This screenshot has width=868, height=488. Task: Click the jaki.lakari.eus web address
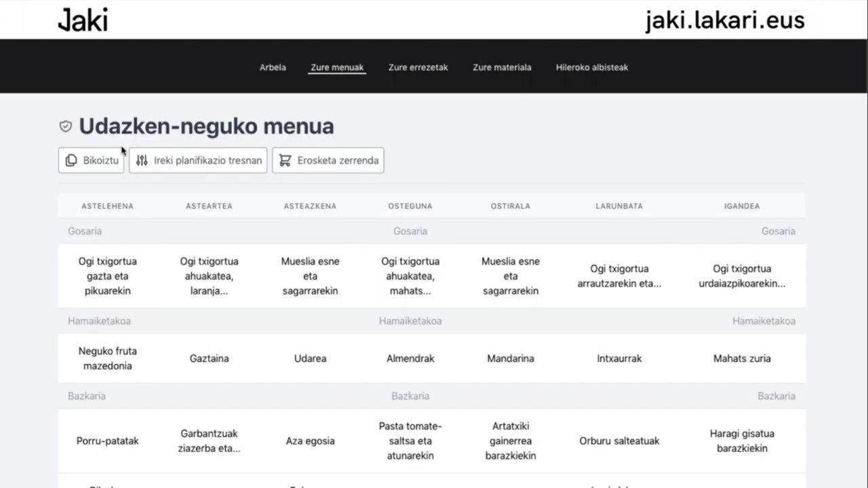pos(724,20)
